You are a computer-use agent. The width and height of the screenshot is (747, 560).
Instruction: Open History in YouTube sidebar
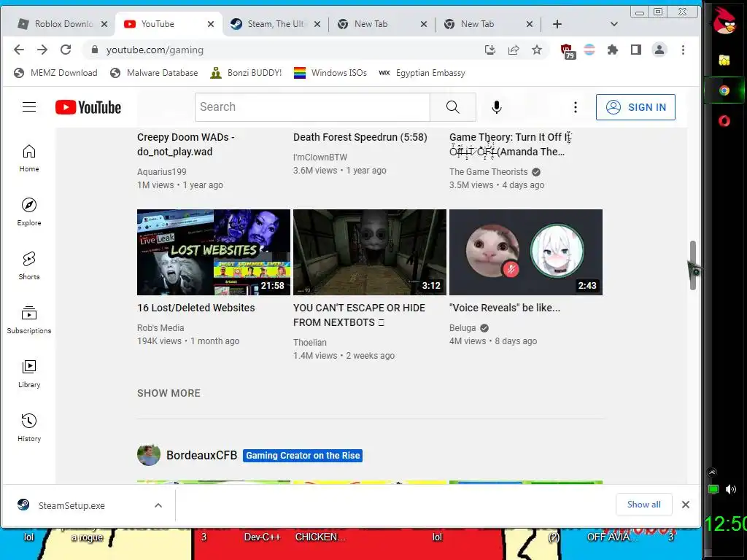pyautogui.click(x=29, y=427)
